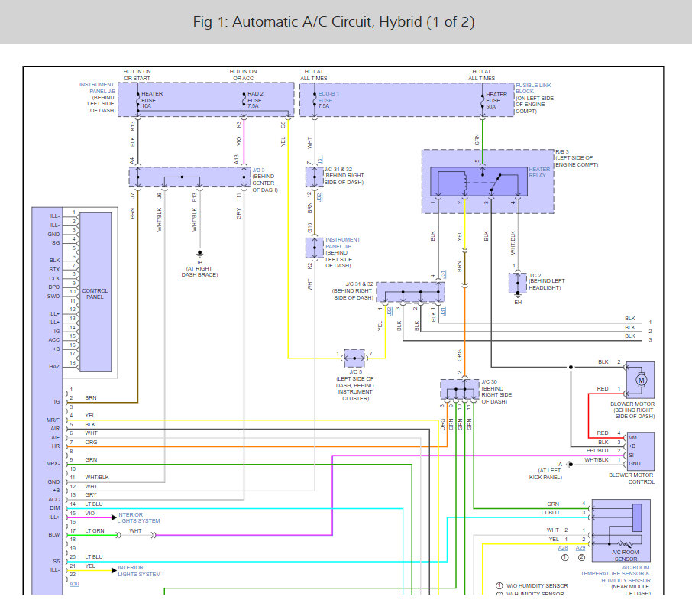Click the R/B 3 left side of engine compt label
The height and width of the screenshot is (616, 692).
point(577,158)
